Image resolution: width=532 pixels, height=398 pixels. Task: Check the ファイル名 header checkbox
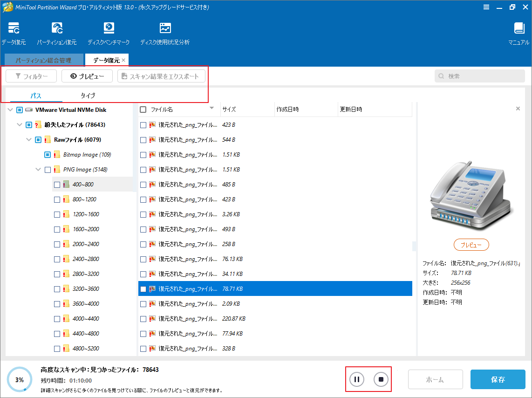click(x=143, y=110)
